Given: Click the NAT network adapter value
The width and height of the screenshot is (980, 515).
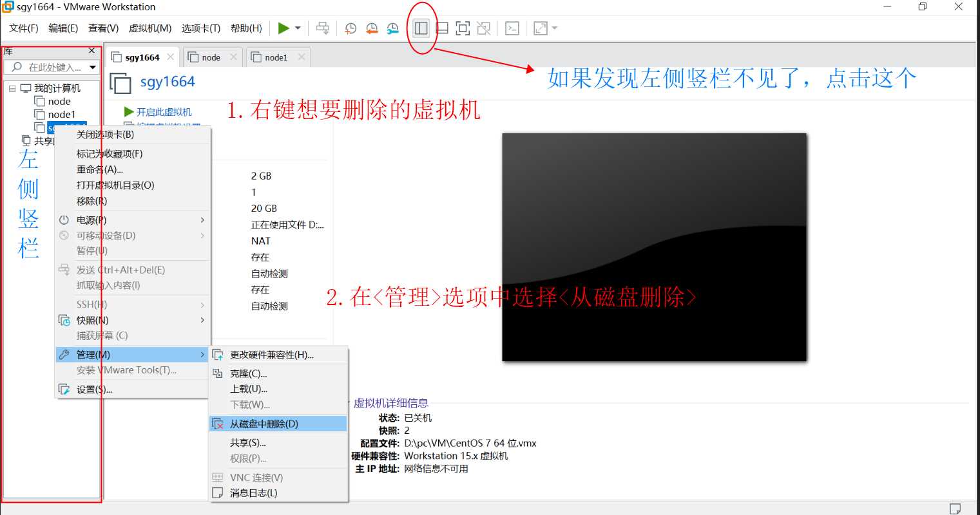Looking at the screenshot, I should coord(261,241).
